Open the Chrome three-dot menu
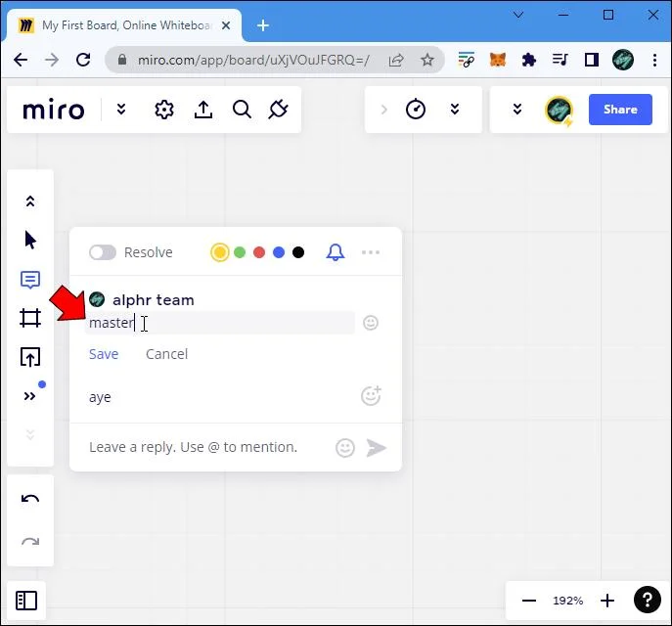The width and height of the screenshot is (672, 626). click(x=654, y=60)
